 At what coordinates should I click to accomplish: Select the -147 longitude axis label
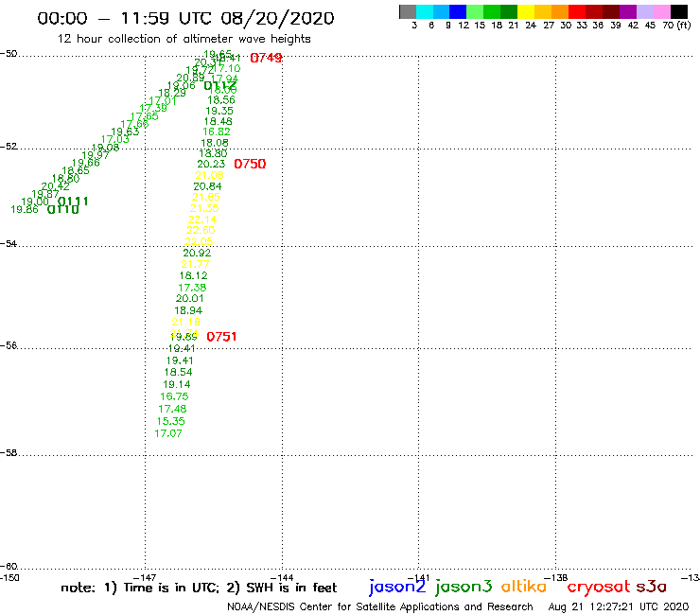(x=145, y=577)
